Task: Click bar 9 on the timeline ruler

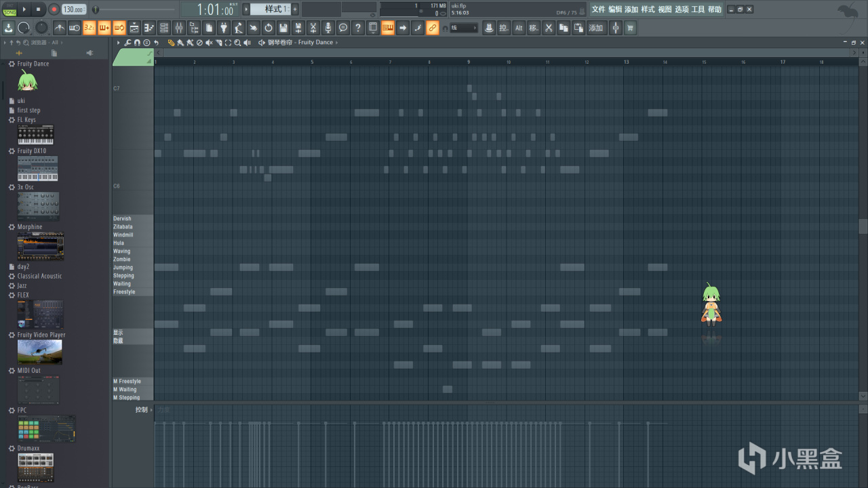Action: [x=469, y=62]
